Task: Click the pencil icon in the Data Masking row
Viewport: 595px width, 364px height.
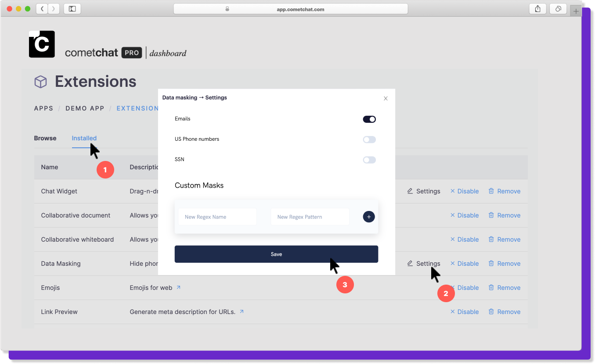Action: [x=410, y=264]
